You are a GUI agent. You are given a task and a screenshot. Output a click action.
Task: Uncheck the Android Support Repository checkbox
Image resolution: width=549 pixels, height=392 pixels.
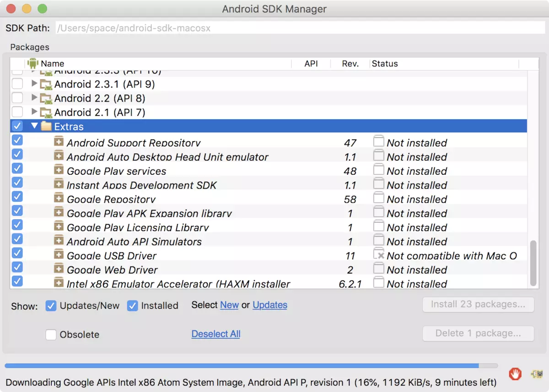point(17,140)
